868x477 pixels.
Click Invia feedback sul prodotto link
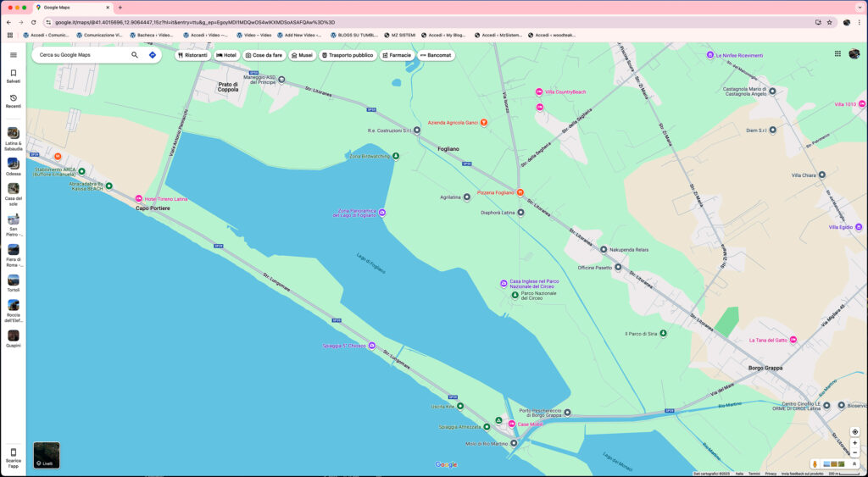coord(802,474)
